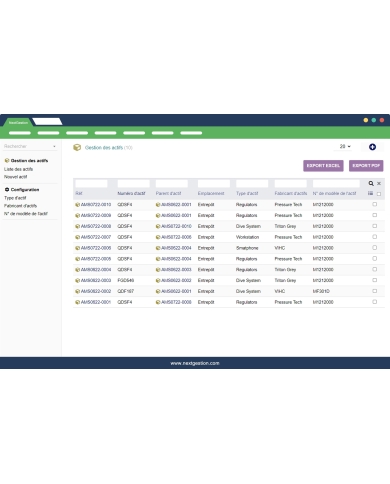The image size is (390, 484).
Task: Click parent asset icon in row AM50722-0008
Action: click(158, 226)
